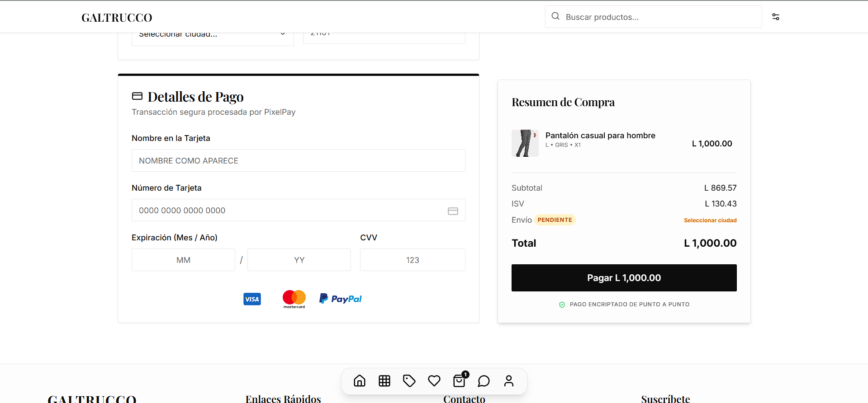This screenshot has height=403, width=868.
Task: Click the home icon in bottom navigation
Action: [360, 381]
